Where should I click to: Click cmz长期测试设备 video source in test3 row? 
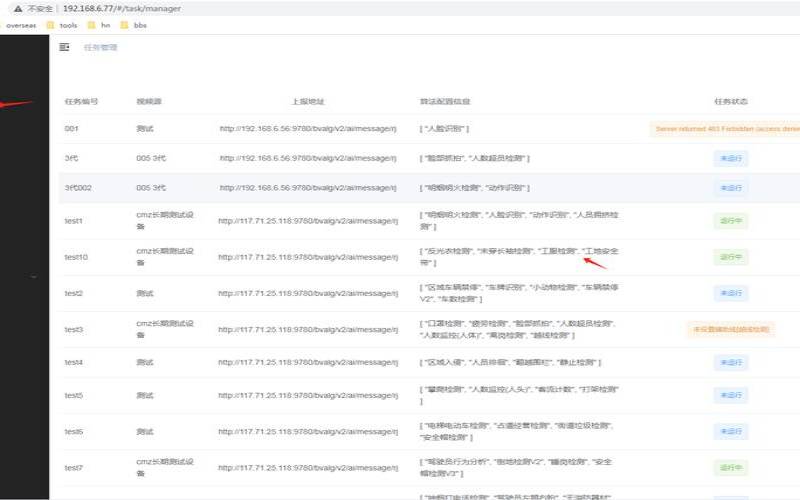(x=165, y=329)
